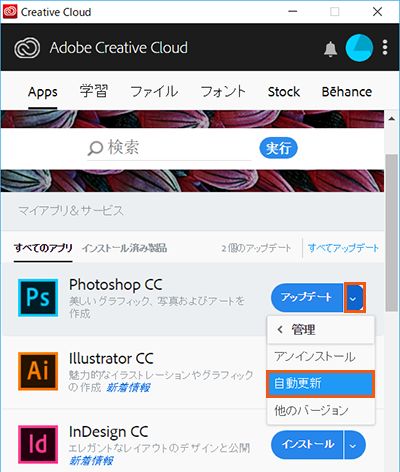This screenshot has width=400, height=472.
Task: Click the Adobe Creative Cloud header title
Action: (x=119, y=48)
